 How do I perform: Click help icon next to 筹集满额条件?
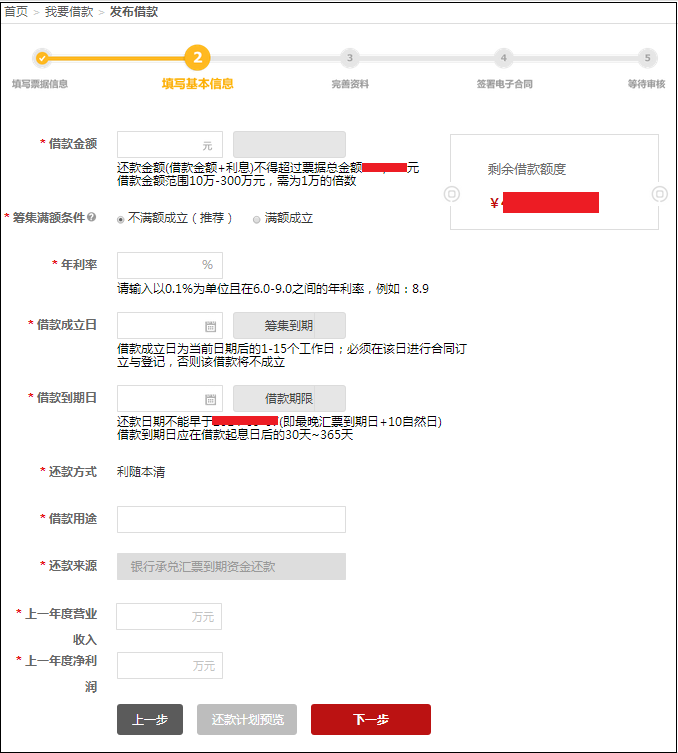[x=92, y=217]
